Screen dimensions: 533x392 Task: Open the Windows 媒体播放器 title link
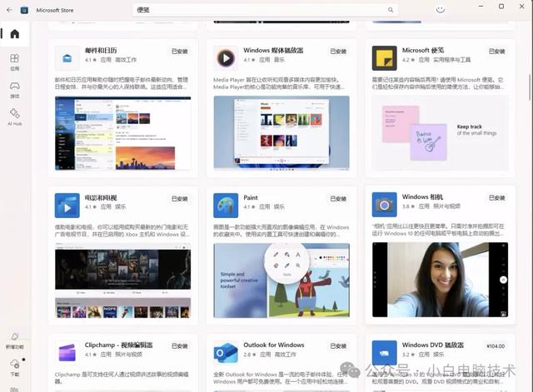point(273,50)
